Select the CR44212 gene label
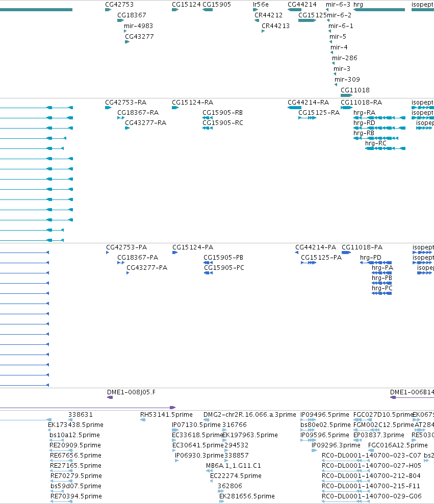This screenshot has width=434, height=504. coord(269,15)
